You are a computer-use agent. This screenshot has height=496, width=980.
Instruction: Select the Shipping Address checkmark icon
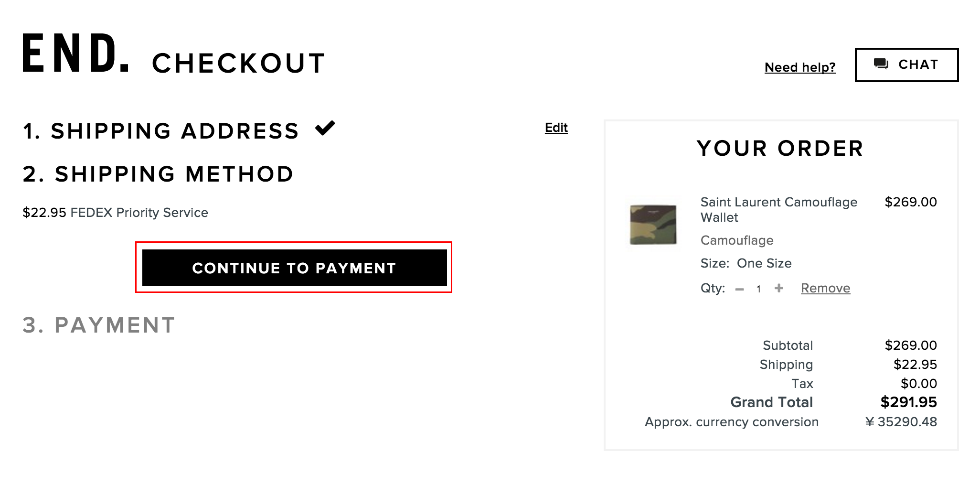point(325,128)
